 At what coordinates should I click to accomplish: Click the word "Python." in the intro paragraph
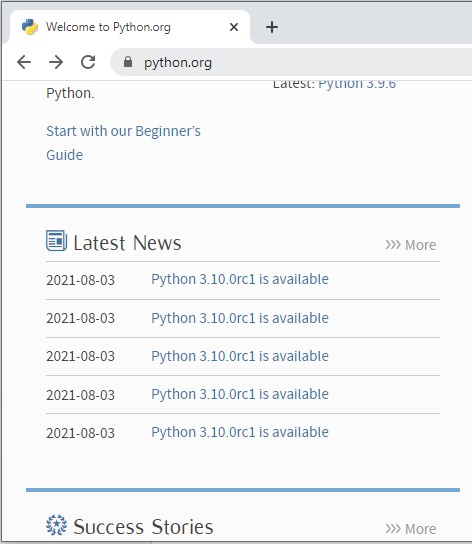pos(70,93)
